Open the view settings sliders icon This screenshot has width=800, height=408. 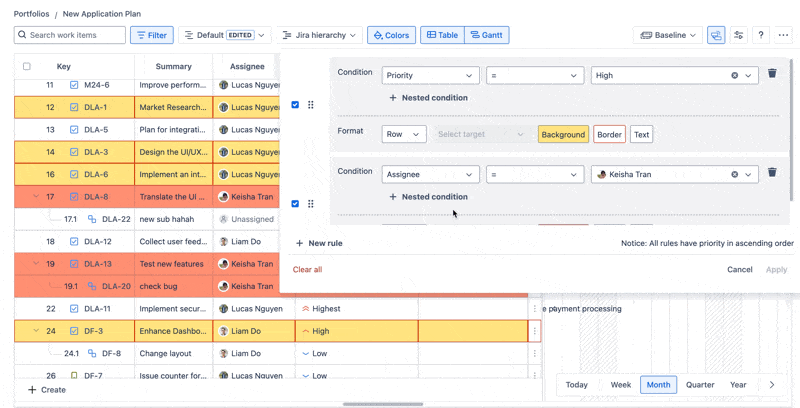[x=739, y=35]
